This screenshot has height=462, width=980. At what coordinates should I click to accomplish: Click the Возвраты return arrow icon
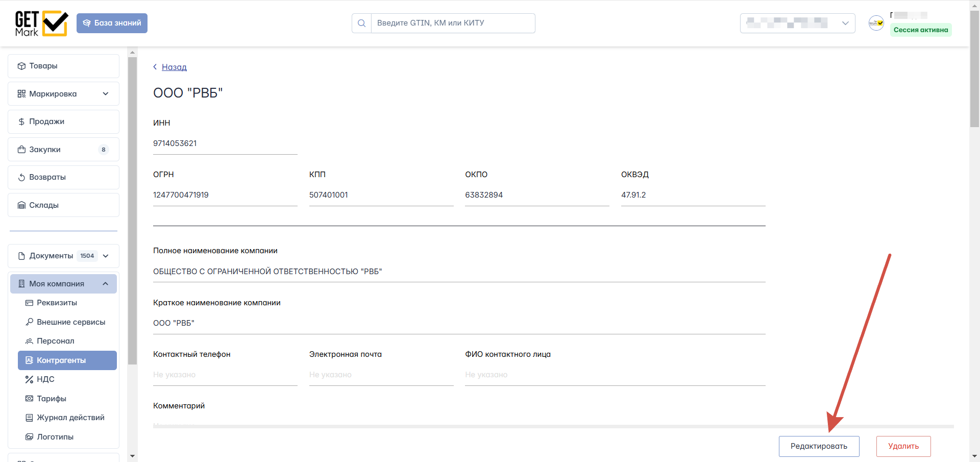point(21,177)
